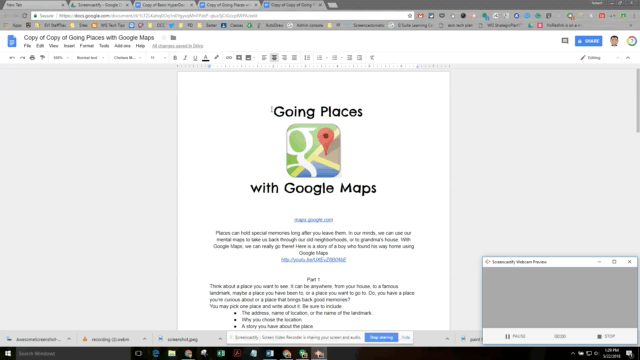The image size is (640, 360).
Task: Right align the text
Action: pyautogui.click(x=284, y=58)
